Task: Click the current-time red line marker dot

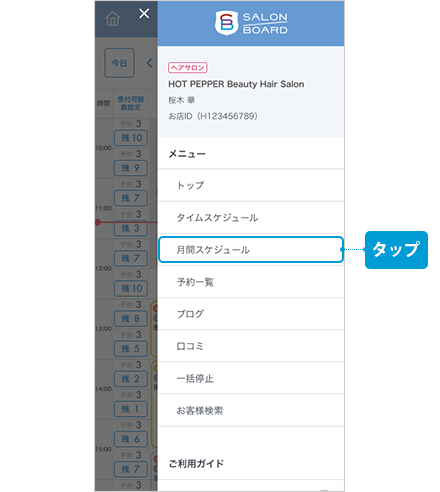Action: point(97,222)
